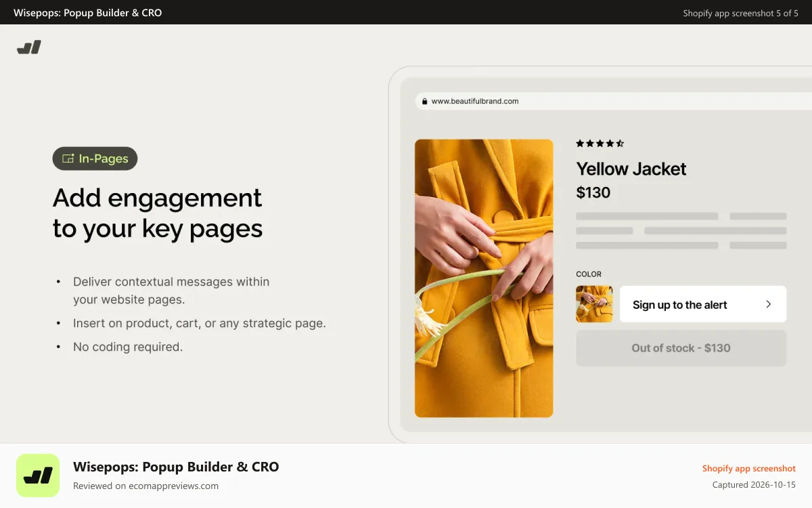
Task: Click 'Insert on product, cart' bullet text
Action: point(200,323)
